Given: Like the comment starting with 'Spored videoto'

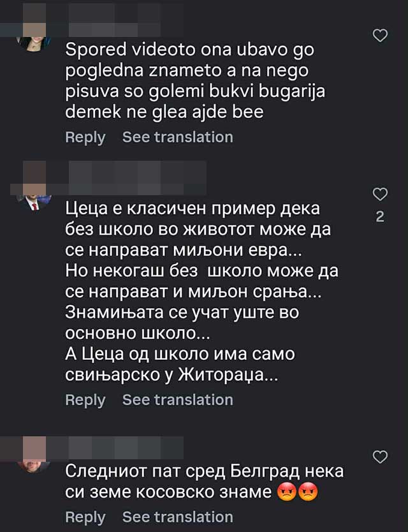Looking at the screenshot, I should (x=380, y=36).
